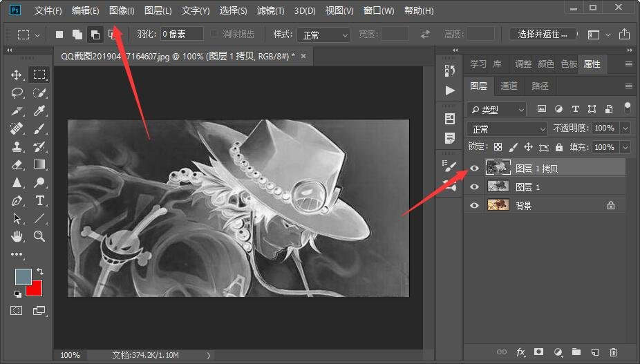This screenshot has width=640, height=364.
Task: Create new group folder icon
Action: coord(576,352)
